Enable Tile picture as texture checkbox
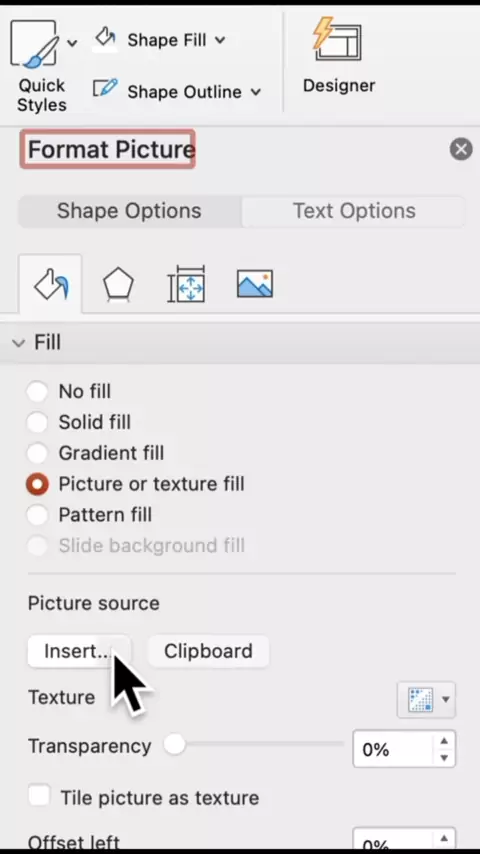 (x=39, y=796)
